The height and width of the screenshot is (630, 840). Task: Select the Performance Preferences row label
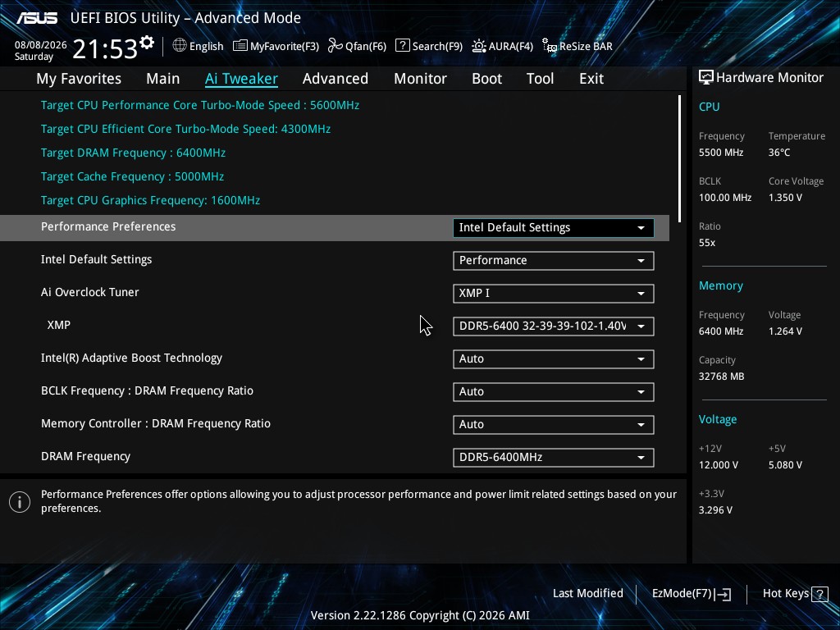tap(108, 226)
